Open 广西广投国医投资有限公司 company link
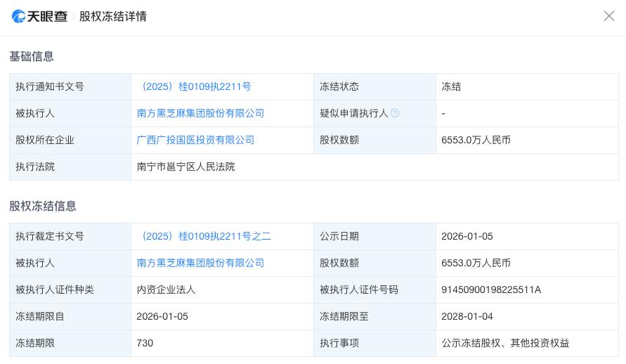Screen dimensions: 626x364 pos(195,140)
